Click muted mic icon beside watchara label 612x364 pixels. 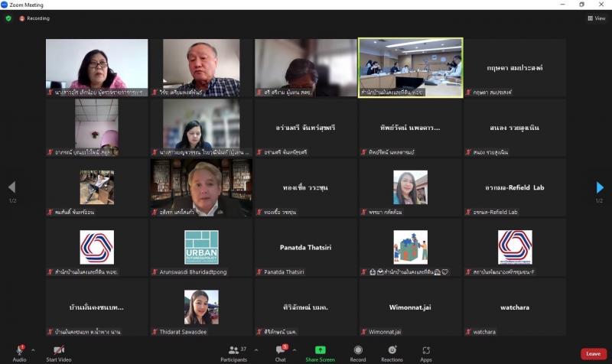468,332
